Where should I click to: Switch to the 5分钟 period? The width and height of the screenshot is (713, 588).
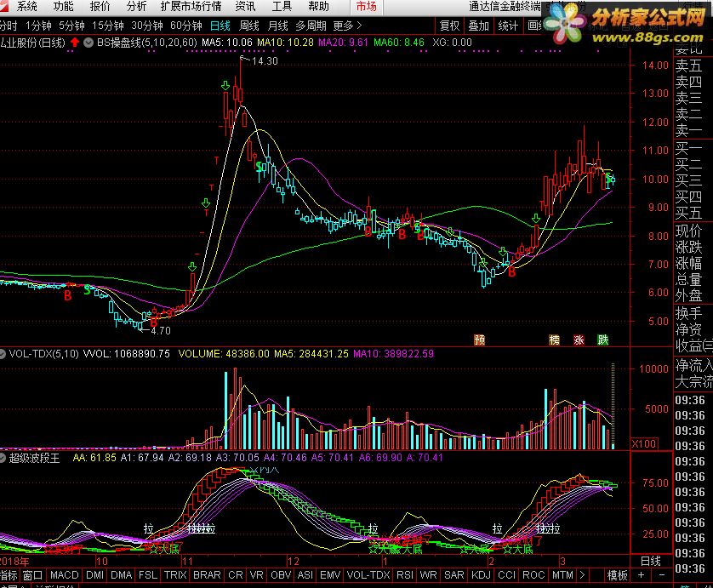point(71,26)
